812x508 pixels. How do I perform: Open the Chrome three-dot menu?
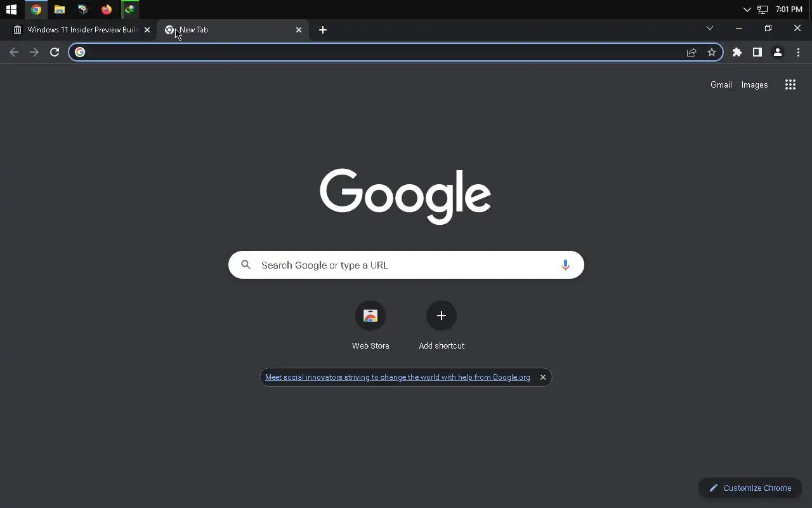(798, 52)
